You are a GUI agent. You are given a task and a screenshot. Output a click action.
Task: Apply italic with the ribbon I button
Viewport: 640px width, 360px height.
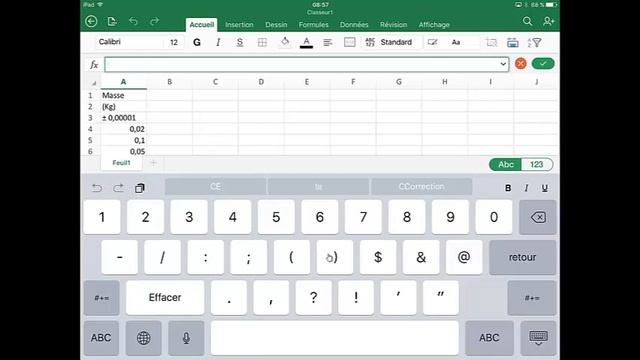point(218,42)
